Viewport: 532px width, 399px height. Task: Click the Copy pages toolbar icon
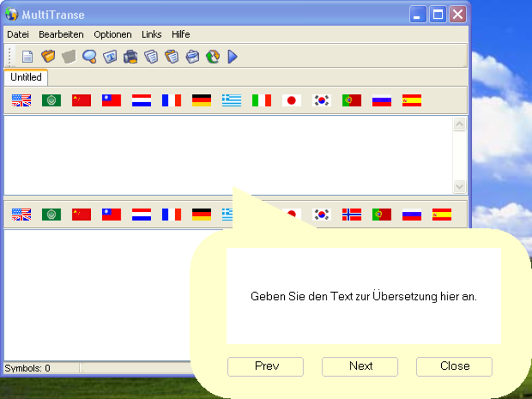[151, 56]
